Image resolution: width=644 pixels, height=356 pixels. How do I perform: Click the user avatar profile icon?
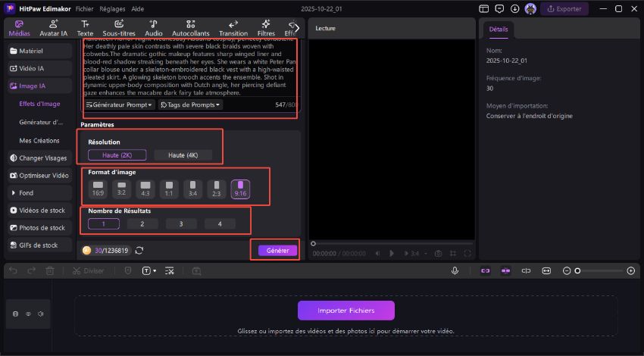click(530, 9)
